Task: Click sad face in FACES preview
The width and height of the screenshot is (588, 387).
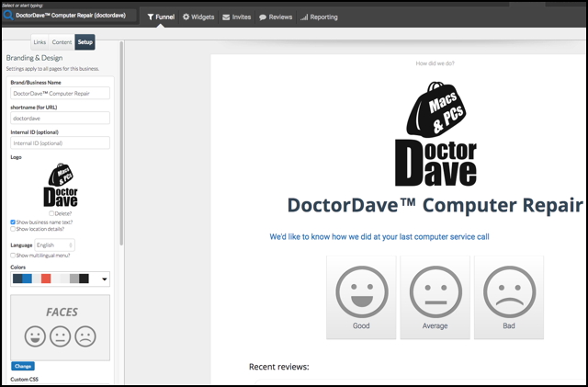Action: coord(85,336)
